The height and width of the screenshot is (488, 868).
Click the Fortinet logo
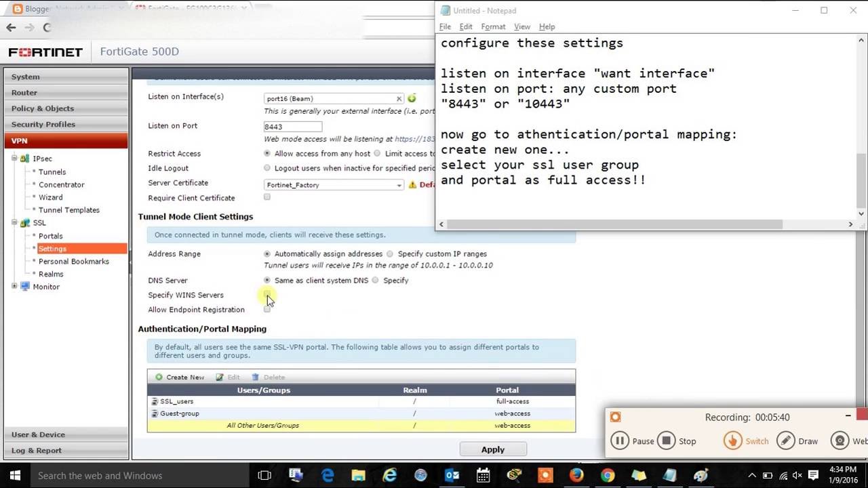pos(45,51)
